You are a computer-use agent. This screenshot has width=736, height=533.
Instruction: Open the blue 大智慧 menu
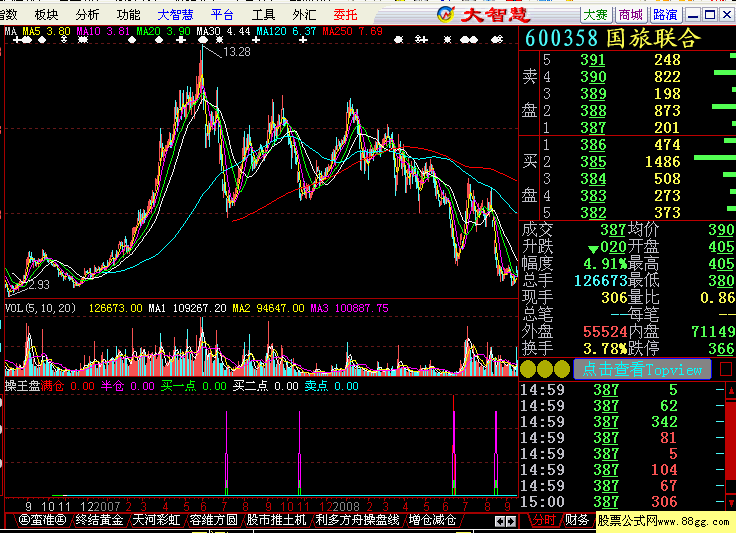175,15
